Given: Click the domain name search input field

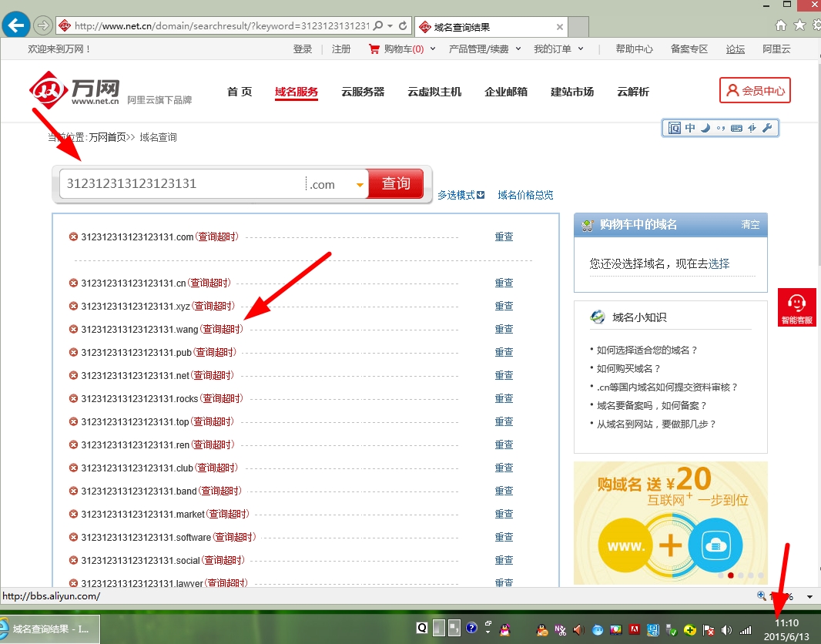Looking at the screenshot, I should pyautogui.click(x=182, y=184).
